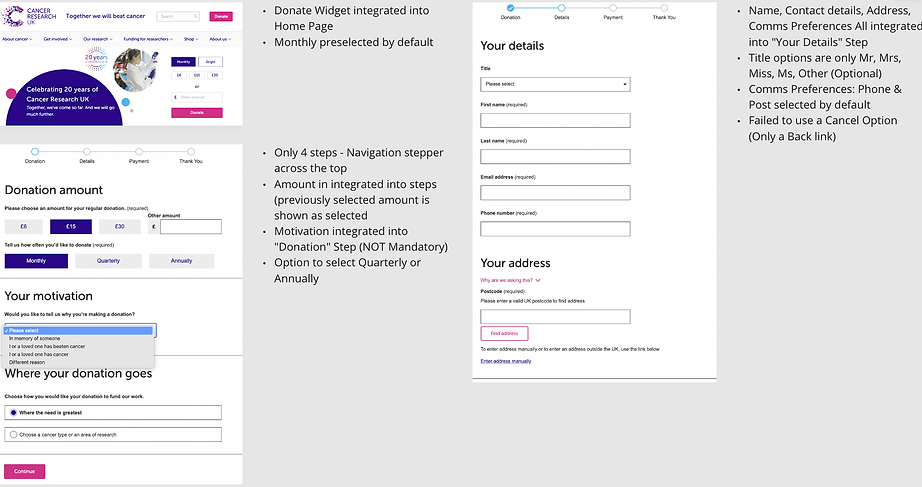Click the 'Your motivation' heading text

click(x=49, y=296)
